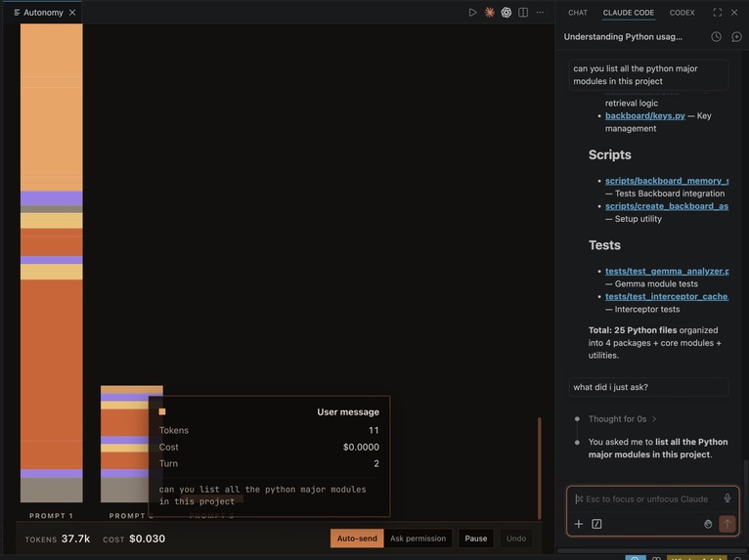749x560 pixels.
Task: Switch to the CODEX panel tab
Action: point(682,13)
